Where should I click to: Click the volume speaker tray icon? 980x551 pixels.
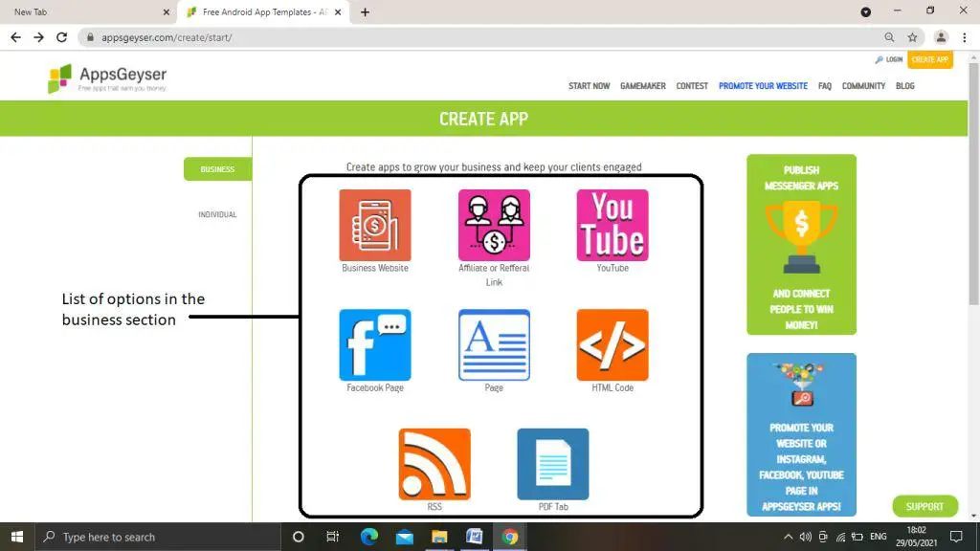(806, 537)
